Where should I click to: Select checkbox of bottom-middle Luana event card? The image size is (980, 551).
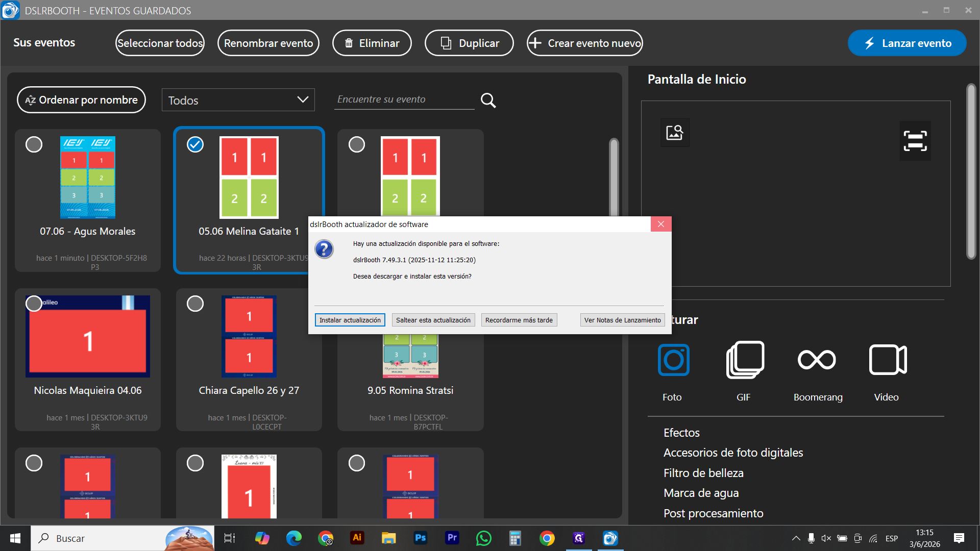click(x=195, y=463)
